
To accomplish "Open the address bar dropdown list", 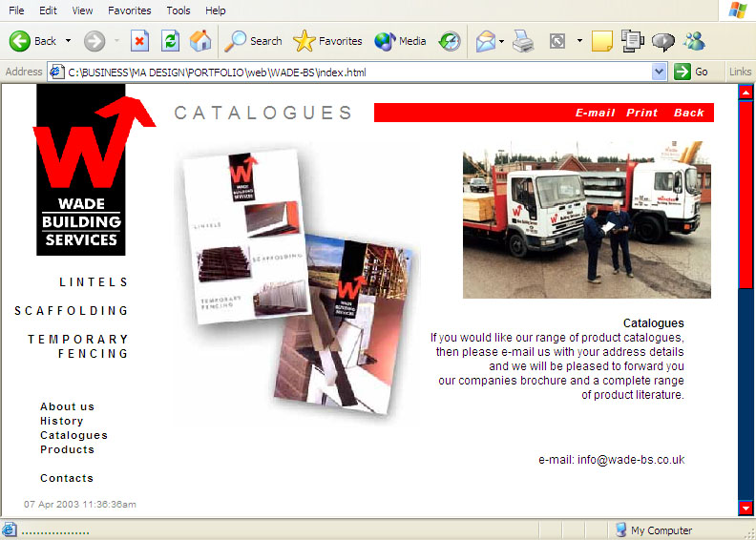I will pos(659,72).
